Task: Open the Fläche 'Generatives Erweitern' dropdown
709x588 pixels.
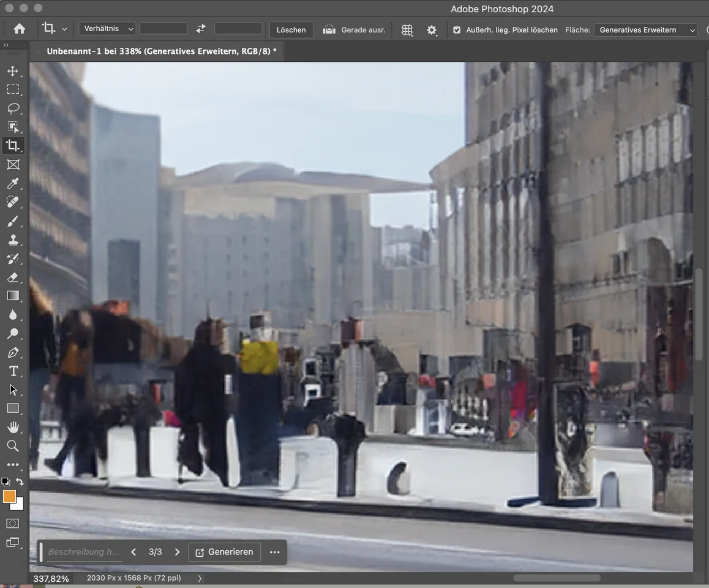Action: click(646, 30)
